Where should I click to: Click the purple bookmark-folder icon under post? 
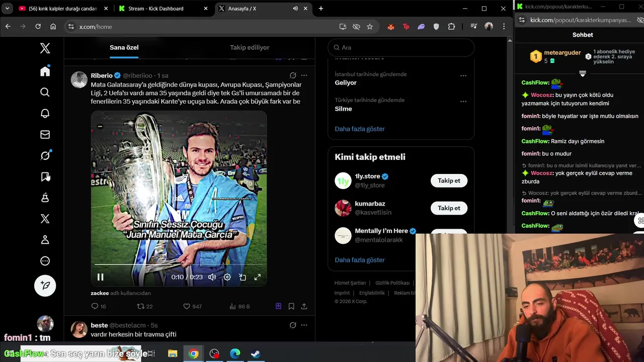coord(278,306)
